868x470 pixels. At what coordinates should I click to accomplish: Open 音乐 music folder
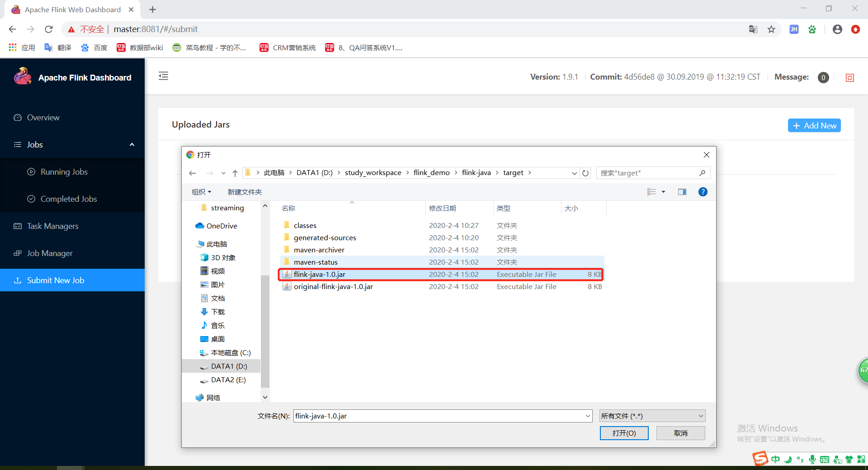click(x=217, y=325)
